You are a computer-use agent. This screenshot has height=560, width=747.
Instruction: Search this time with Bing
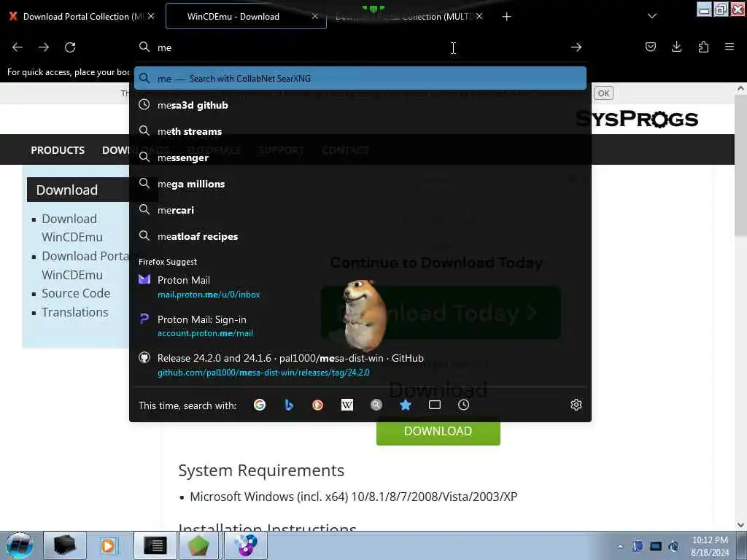click(x=289, y=405)
